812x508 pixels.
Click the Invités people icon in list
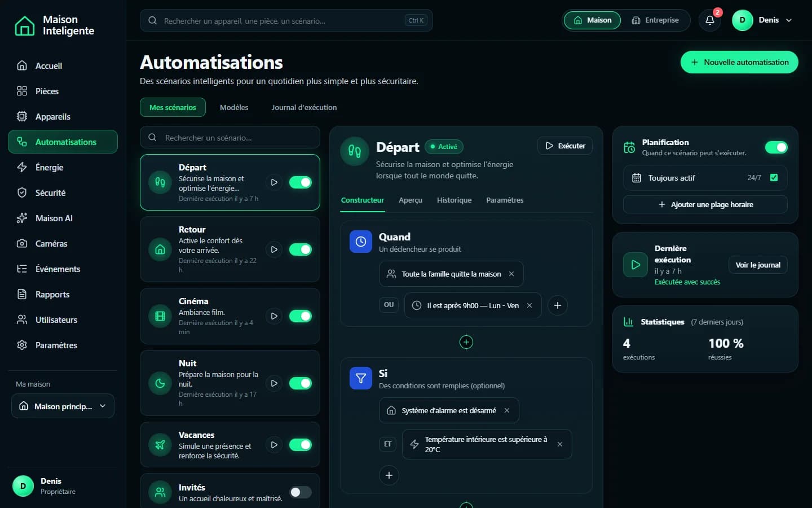160,492
